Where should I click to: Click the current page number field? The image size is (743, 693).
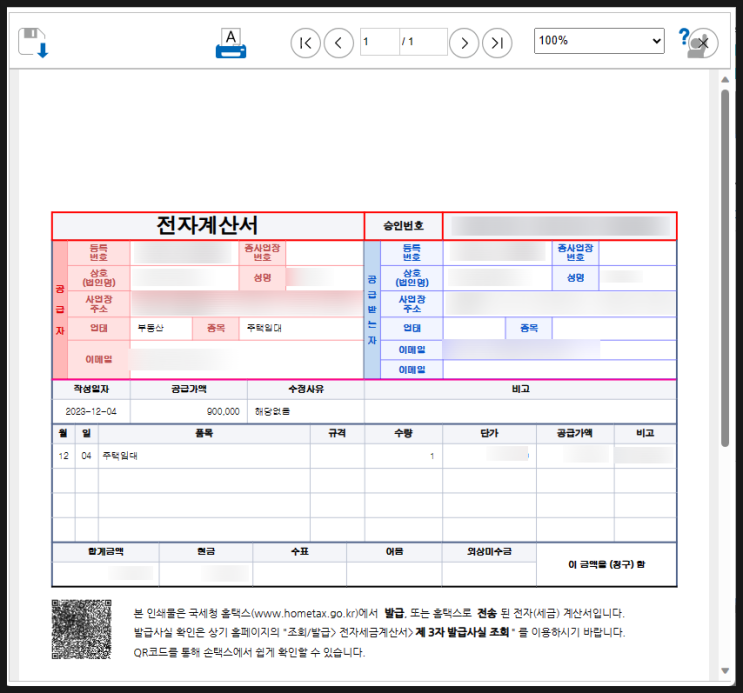coord(380,42)
